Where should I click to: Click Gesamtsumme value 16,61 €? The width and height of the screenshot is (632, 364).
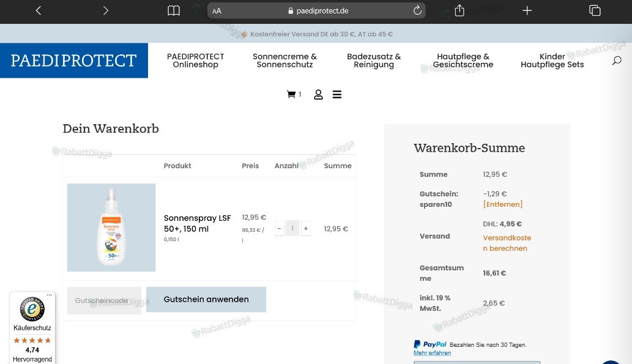[494, 273]
